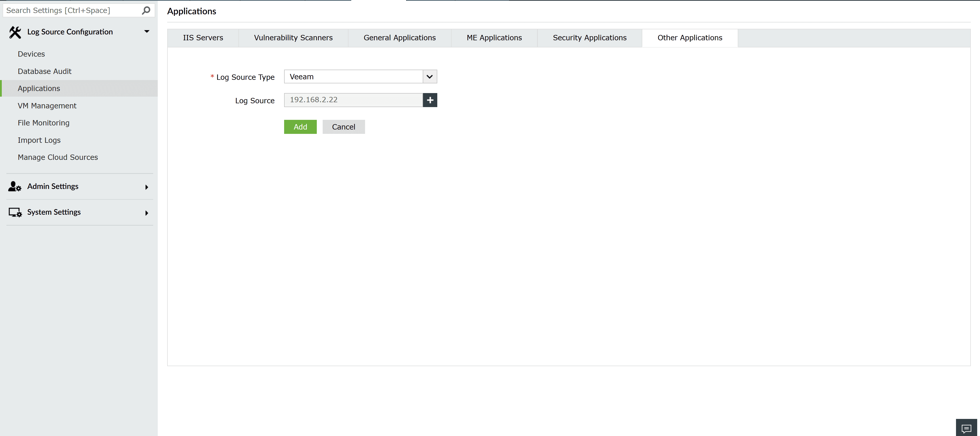Image resolution: width=980 pixels, height=436 pixels.
Task: Select Manage Cloud Sources in the sidebar
Action: pos(58,157)
